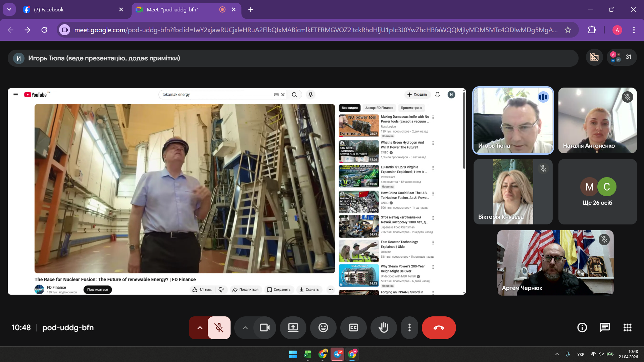Go back in browser history
644x362 pixels.
point(11,30)
